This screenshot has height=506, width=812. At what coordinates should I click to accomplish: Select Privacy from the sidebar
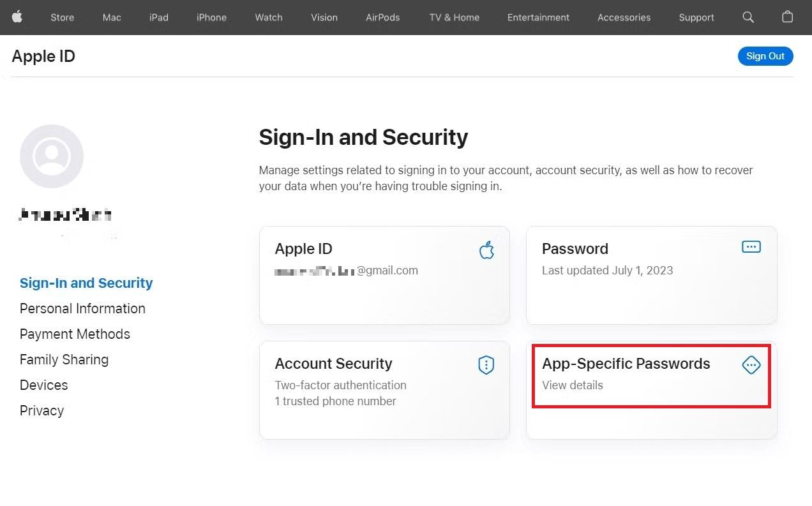(x=41, y=410)
